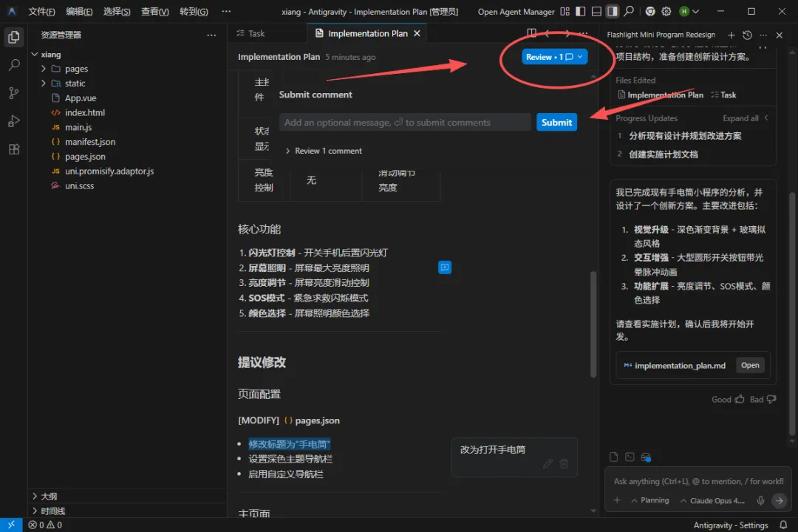Delete the comment with trash icon
The image size is (798, 532).
pyautogui.click(x=564, y=464)
